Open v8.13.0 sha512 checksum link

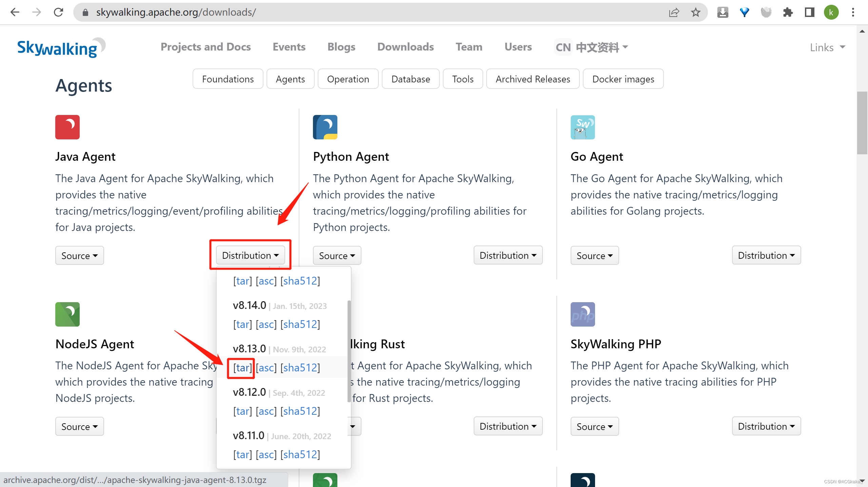300,368
